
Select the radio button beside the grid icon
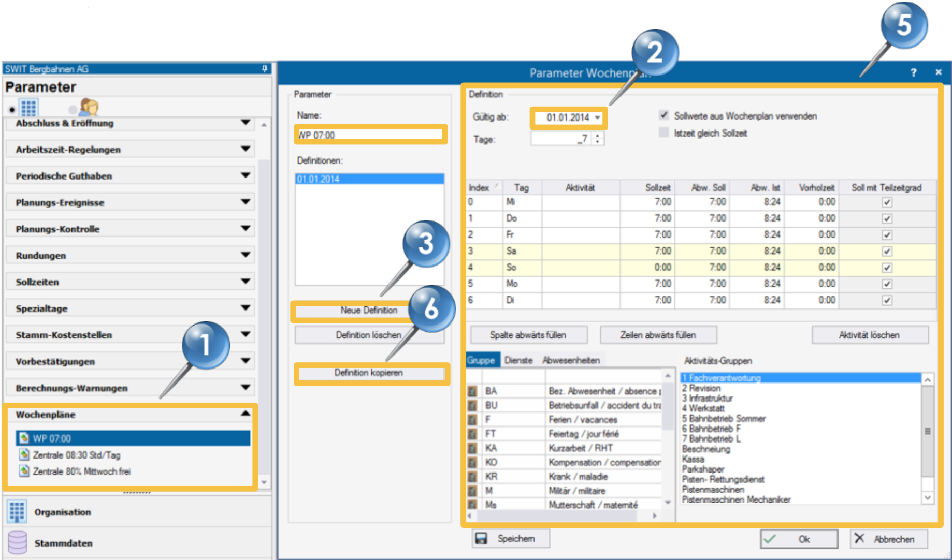12,110
